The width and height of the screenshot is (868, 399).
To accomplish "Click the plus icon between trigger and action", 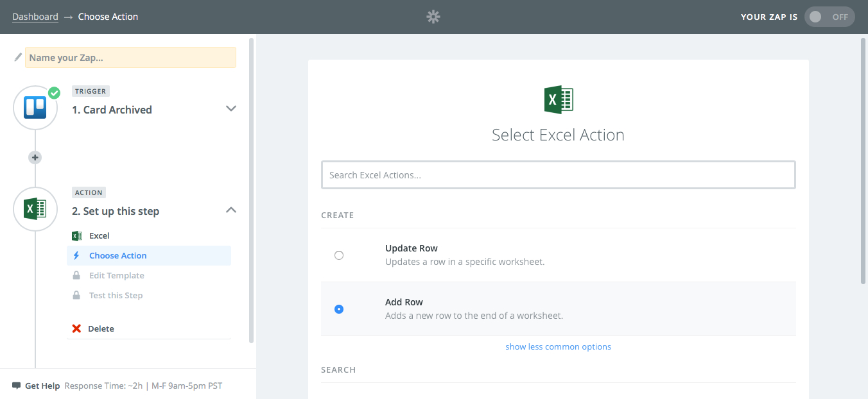I will (x=35, y=157).
